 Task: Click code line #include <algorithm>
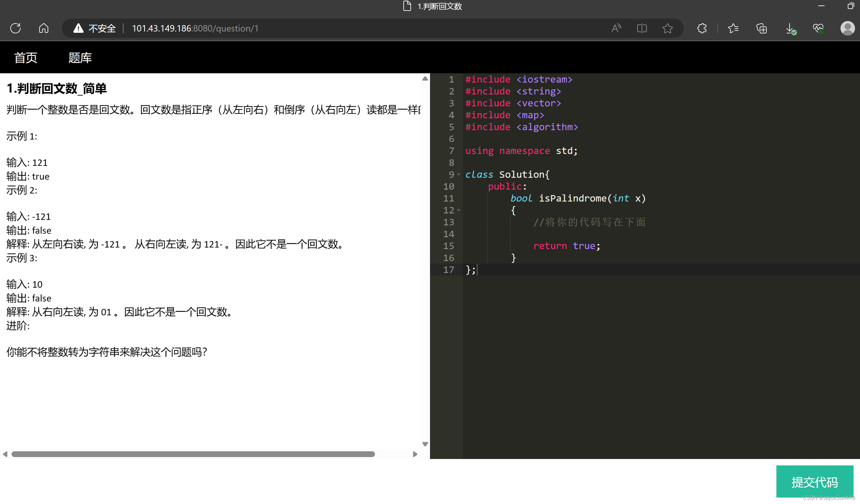point(521,127)
